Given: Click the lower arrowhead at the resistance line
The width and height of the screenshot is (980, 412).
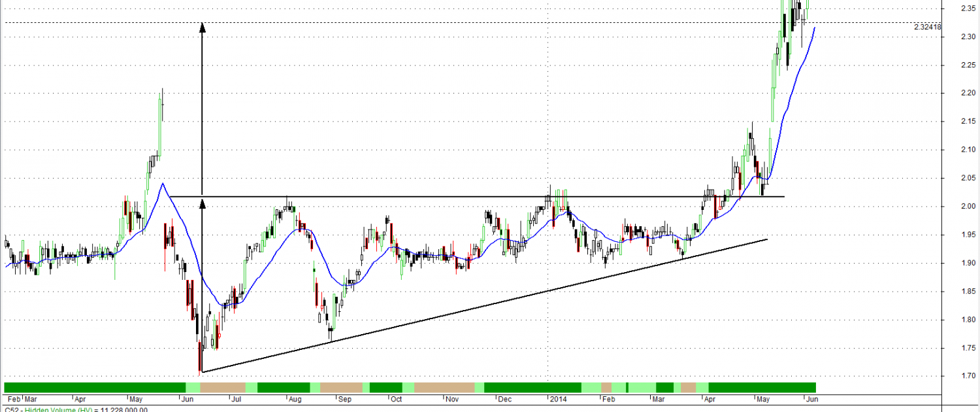Looking at the screenshot, I should pyautogui.click(x=202, y=204).
